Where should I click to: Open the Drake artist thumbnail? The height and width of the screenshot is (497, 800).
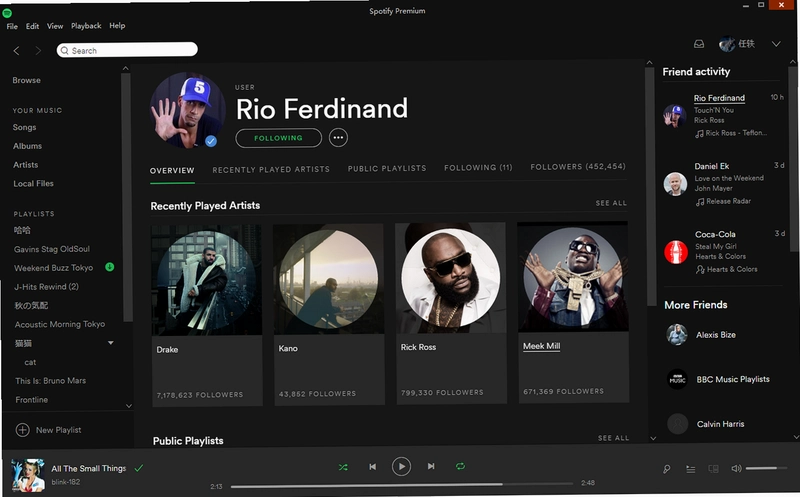[207, 280]
